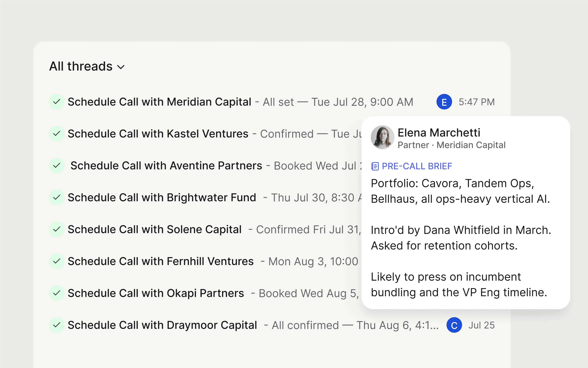Image resolution: width=588 pixels, height=368 pixels.
Task: Open Elena Marchetti's profile photo
Action: pos(382,137)
